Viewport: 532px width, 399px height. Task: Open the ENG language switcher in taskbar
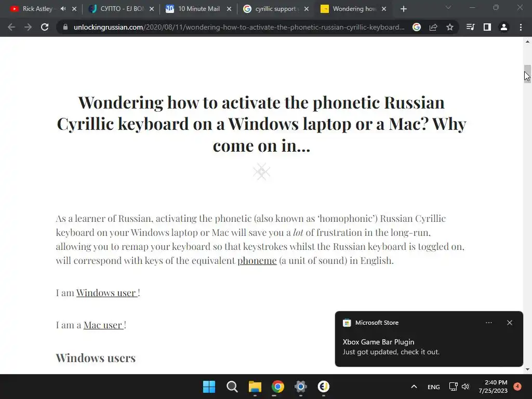pyautogui.click(x=434, y=387)
